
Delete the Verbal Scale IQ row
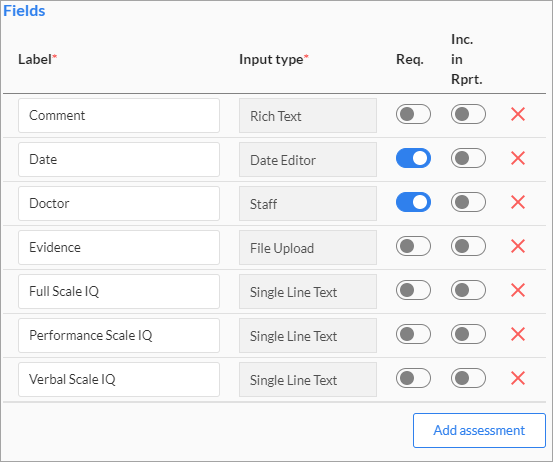click(518, 378)
